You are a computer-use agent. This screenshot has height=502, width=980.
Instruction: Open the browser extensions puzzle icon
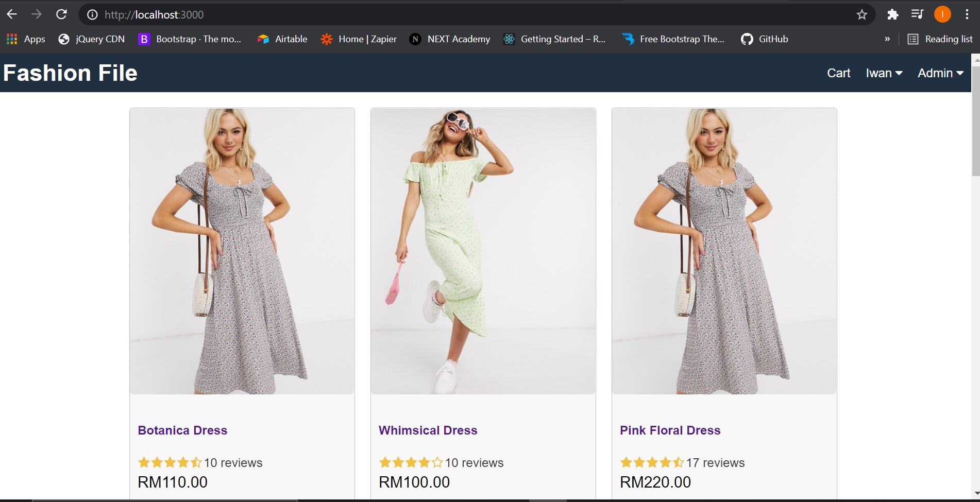click(892, 14)
